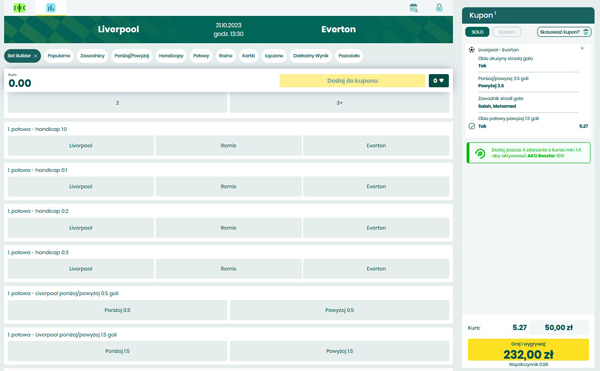Select the Pozostałe category tab
This screenshot has height=371, width=600.
click(349, 56)
